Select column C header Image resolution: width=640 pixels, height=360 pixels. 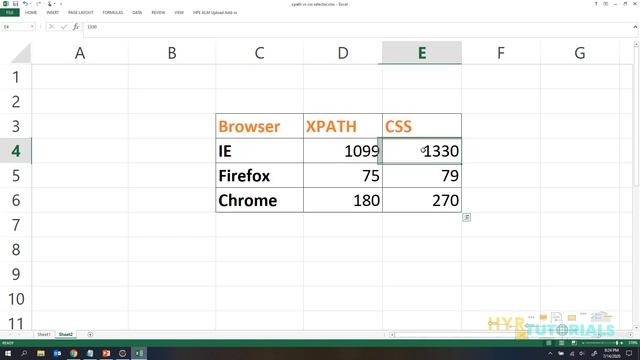pos(259,53)
